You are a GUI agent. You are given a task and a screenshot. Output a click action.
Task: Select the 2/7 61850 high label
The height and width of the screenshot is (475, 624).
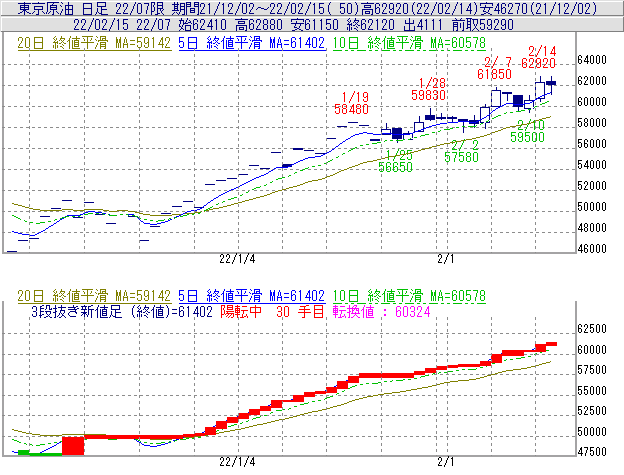coord(495,68)
